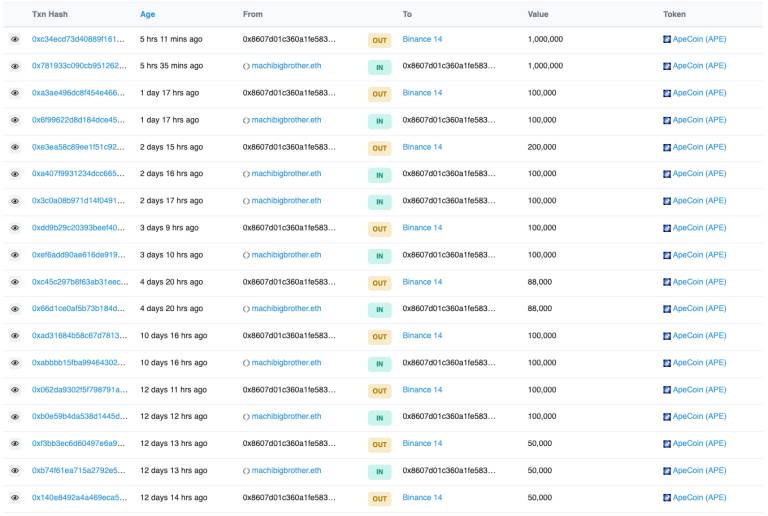768x516 pixels.
Task: Click OUT badge on 1,000,000 APE transfer
Action: point(379,40)
